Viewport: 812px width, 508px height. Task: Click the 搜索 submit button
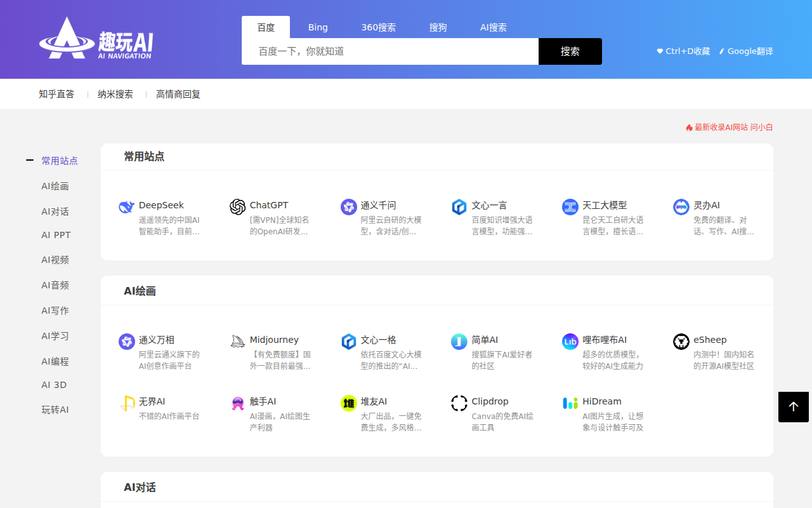click(570, 51)
